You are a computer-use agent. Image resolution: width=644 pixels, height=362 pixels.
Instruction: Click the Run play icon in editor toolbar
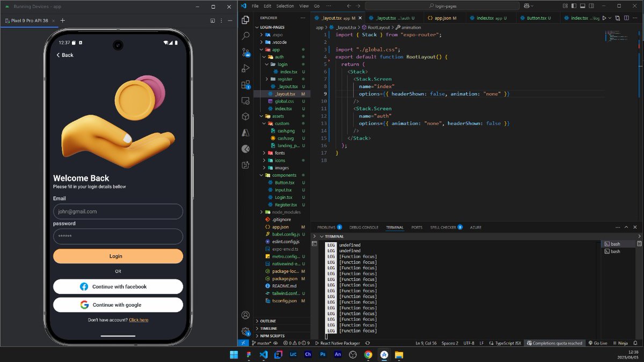604,18
